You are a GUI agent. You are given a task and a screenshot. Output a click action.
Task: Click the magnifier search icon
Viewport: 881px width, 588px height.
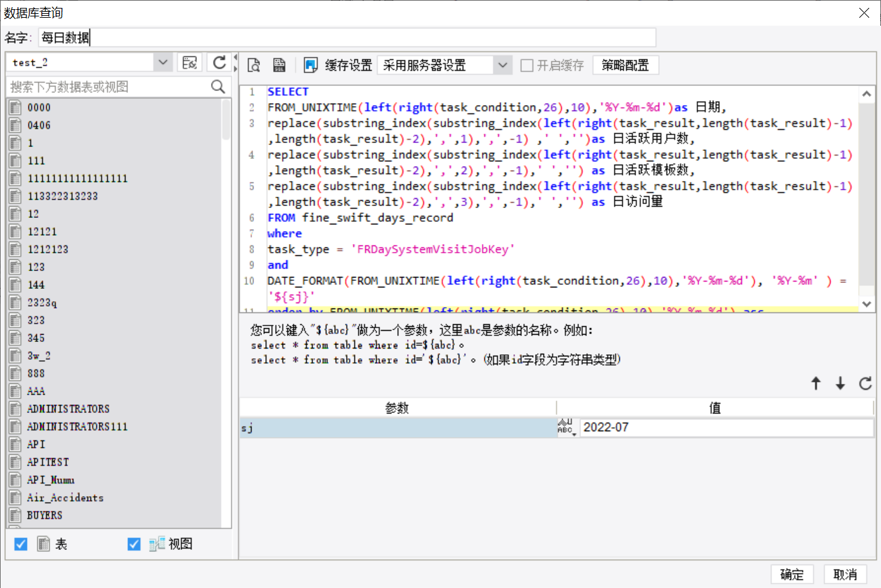pos(218,86)
